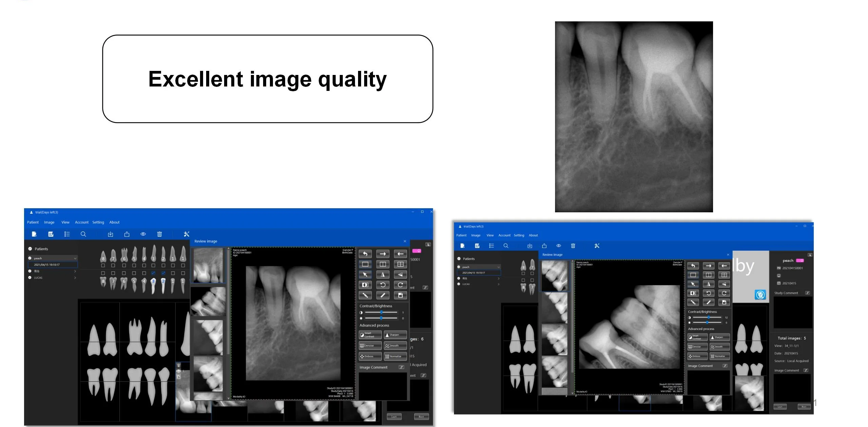The image size is (868, 427).
Task: Click the magnifier search icon in the left window toolbar
Action: [83, 234]
